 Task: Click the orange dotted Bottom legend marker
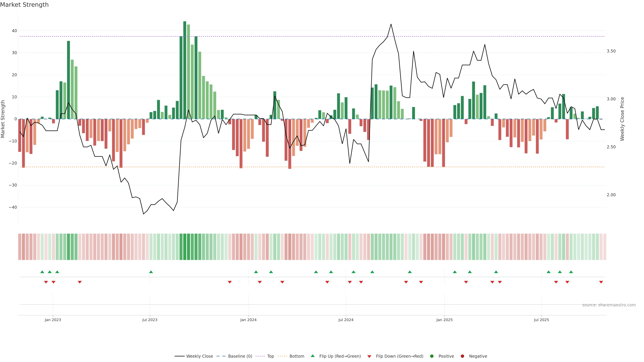click(x=282, y=356)
